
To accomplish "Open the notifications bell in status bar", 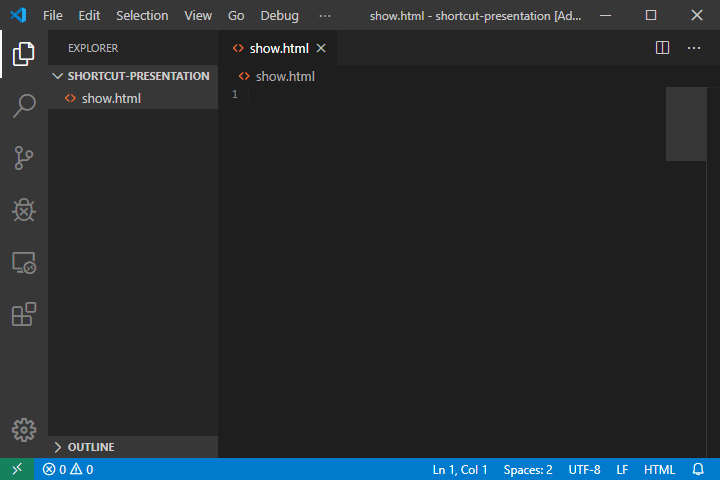I will pos(698,469).
